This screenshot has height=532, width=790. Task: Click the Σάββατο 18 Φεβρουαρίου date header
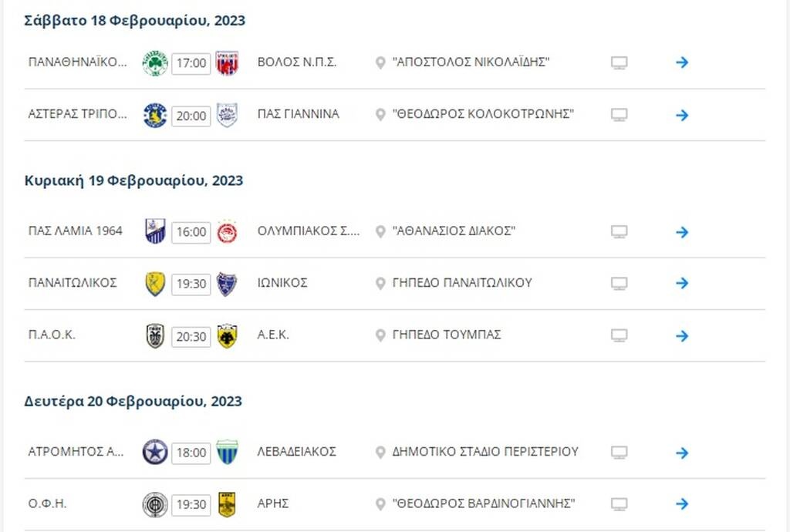[x=133, y=20]
